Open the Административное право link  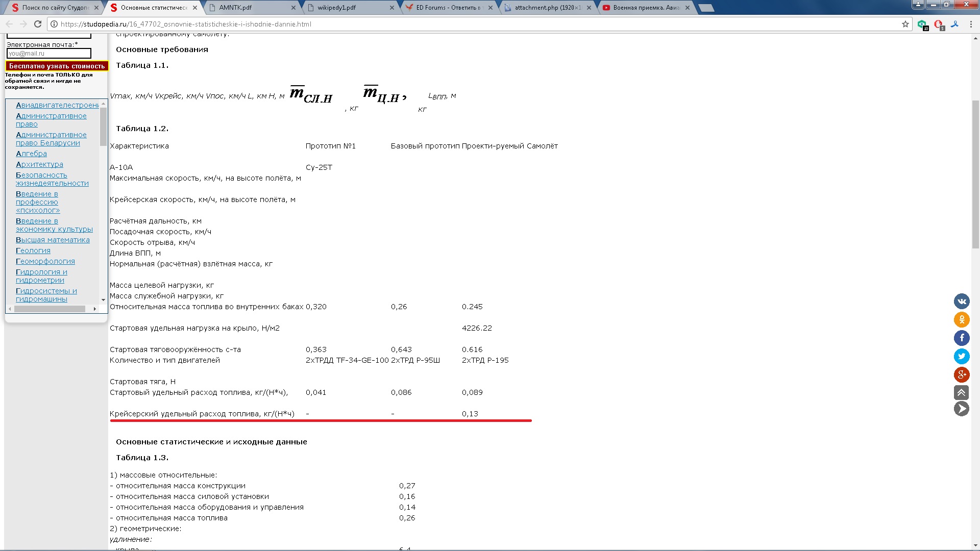tap(51, 120)
